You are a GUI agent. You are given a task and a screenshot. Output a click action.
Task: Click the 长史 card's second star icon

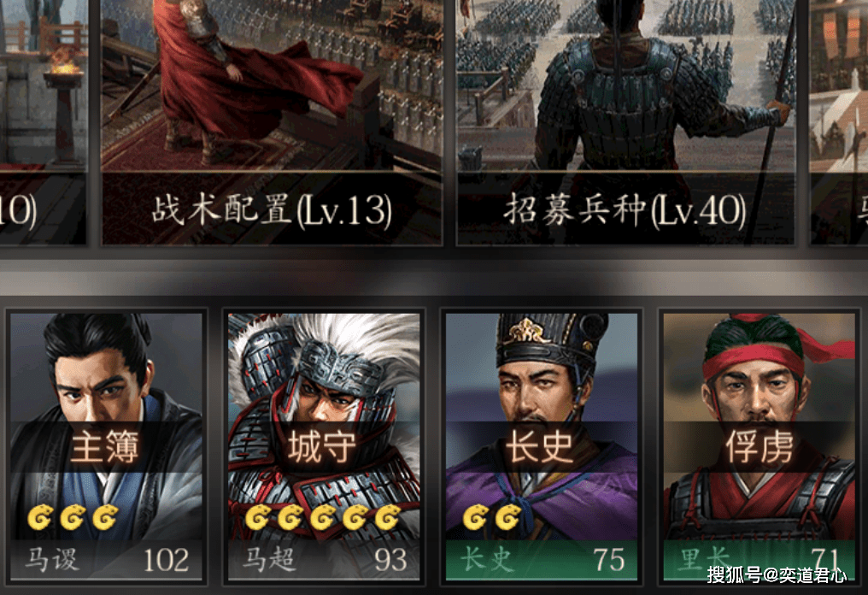[508, 518]
